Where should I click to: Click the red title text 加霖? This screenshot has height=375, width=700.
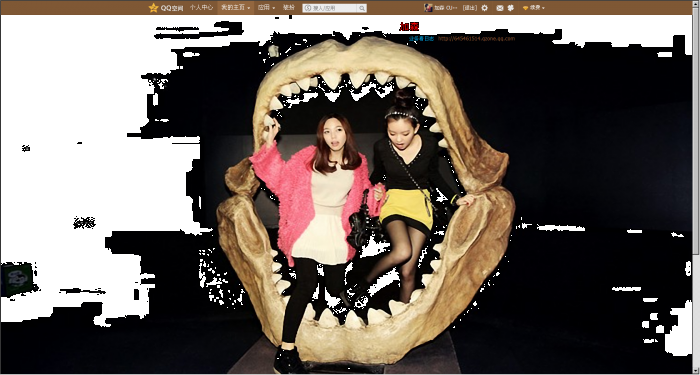(409, 27)
